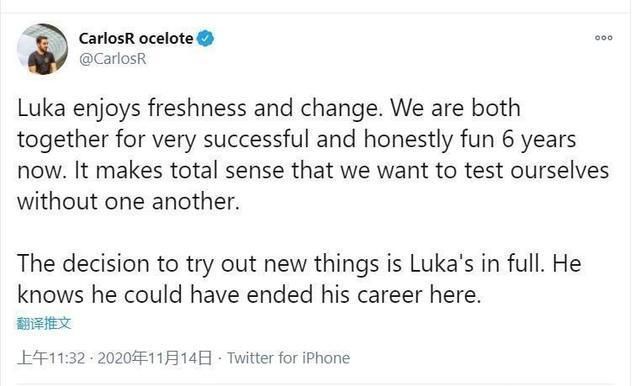Click the text "without one another."
Viewport: 640px width, 386px height.
128,202
